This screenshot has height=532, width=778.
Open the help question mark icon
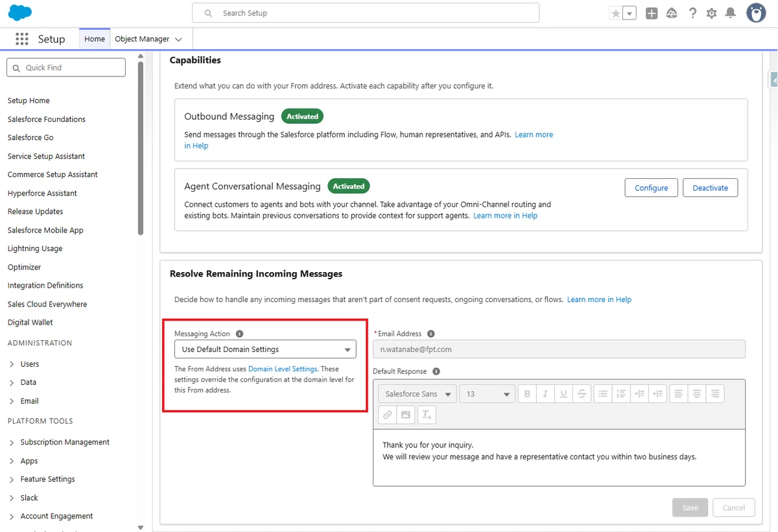[x=692, y=13]
